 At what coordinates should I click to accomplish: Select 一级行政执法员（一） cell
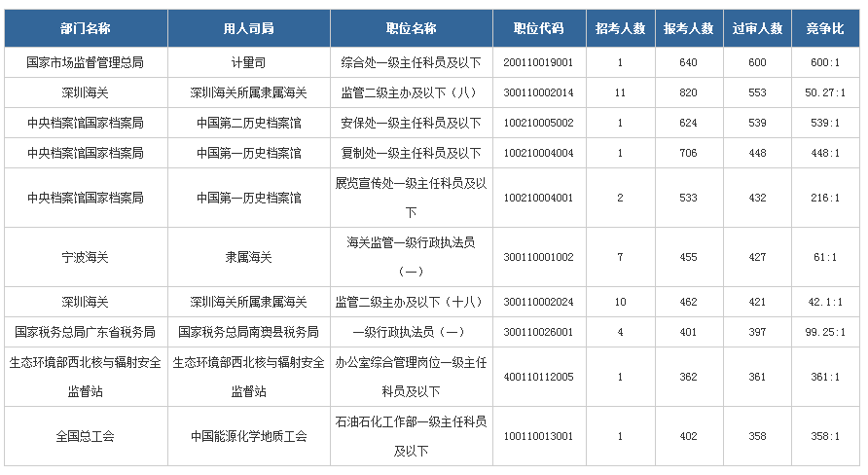tap(412, 332)
